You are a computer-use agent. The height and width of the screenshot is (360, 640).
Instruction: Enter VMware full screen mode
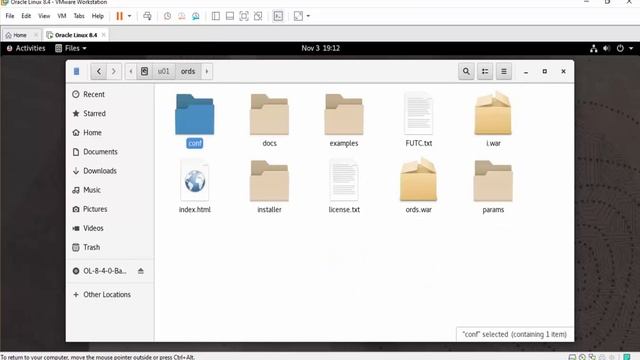tap(244, 16)
